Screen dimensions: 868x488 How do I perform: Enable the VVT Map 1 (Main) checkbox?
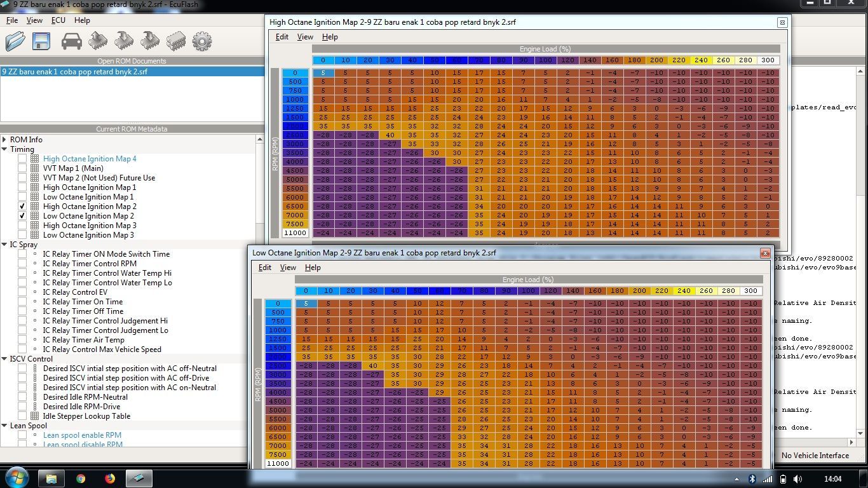[x=22, y=168]
